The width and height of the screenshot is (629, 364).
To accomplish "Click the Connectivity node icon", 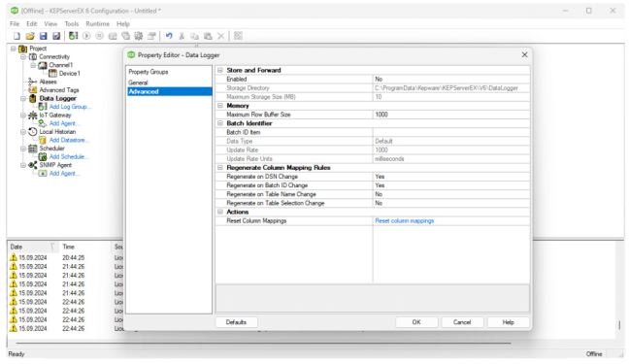I will coord(33,57).
